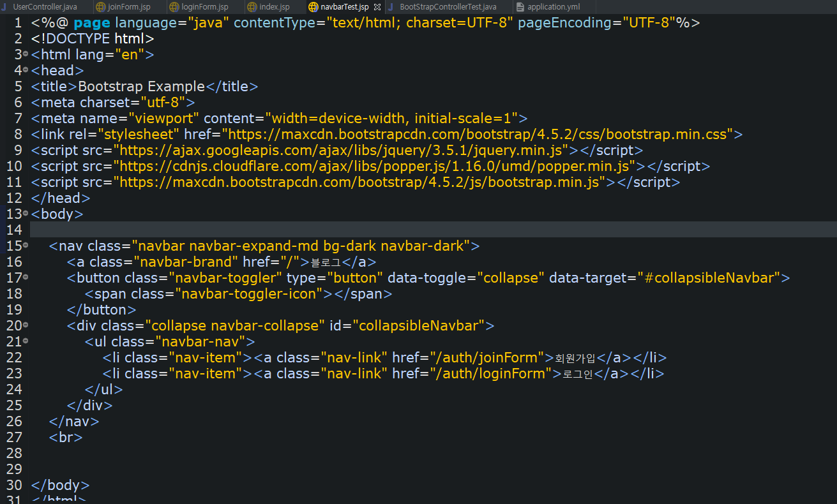Screen dimensions: 837x504
Task: Open the joinForm.jsp editor tab
Action: click(x=129, y=7)
